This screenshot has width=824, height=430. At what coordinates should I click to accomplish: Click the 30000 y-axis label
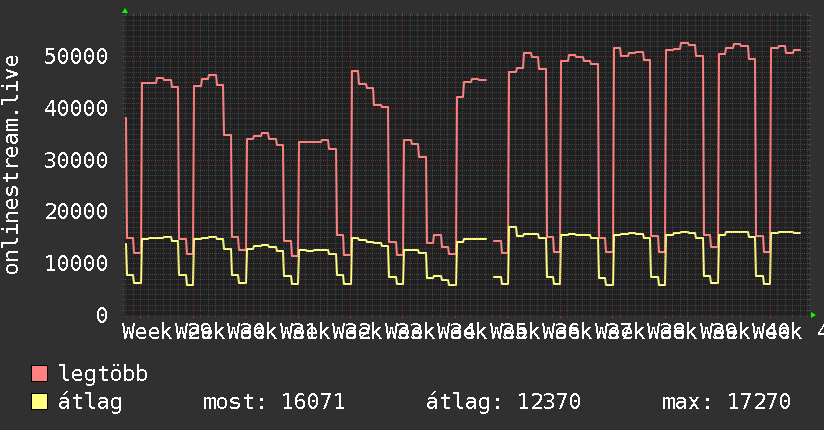tap(76, 160)
